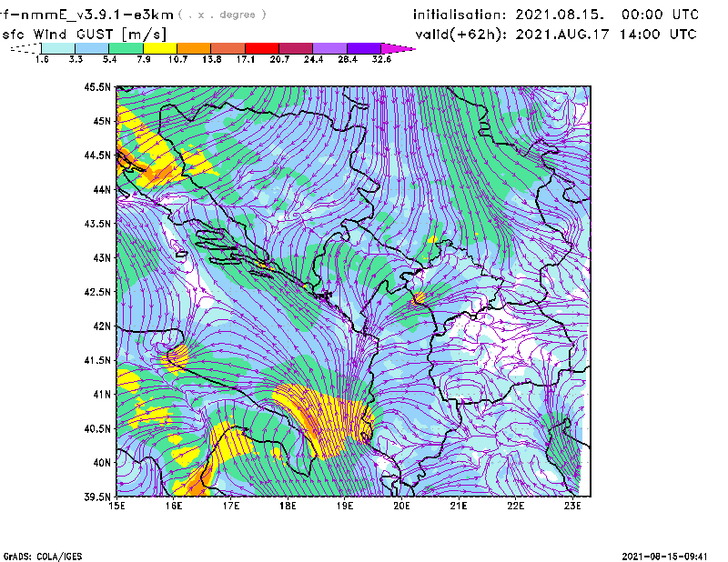Click the model name 'nmmE_v3.9.1-e3km' text
728x562 pixels.
click(x=97, y=15)
